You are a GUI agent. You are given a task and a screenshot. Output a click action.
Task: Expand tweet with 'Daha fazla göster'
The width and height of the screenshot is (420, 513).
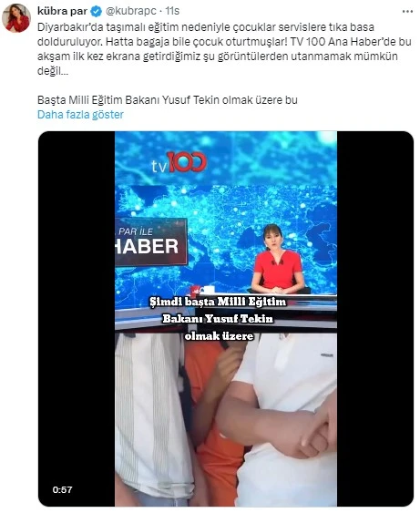pos(80,115)
